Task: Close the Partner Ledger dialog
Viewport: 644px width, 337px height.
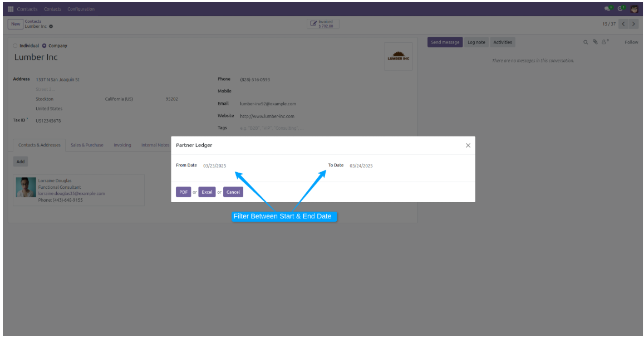Action: tap(468, 145)
